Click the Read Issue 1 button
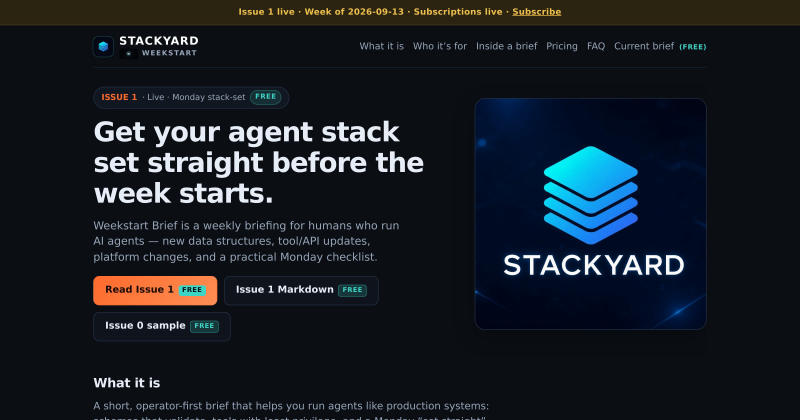800x420 pixels. (155, 290)
